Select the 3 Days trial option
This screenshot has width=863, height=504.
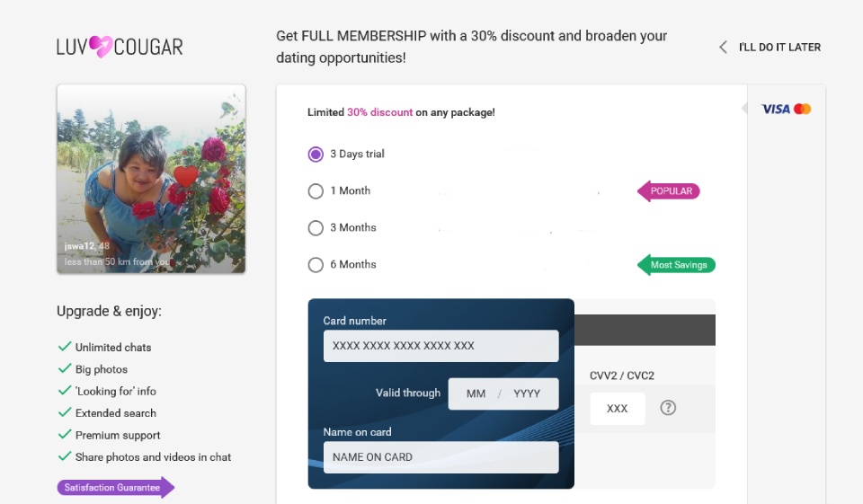[316, 154]
